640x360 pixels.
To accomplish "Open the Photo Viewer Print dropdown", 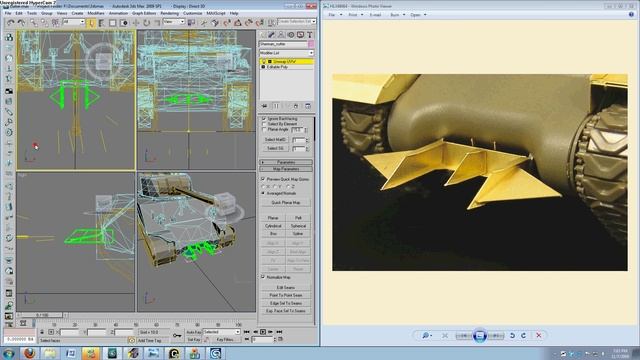I will pyautogui.click(x=356, y=15).
